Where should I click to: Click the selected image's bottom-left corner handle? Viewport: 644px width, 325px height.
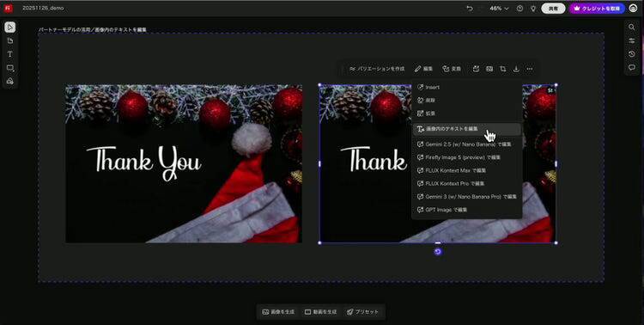[320, 242]
